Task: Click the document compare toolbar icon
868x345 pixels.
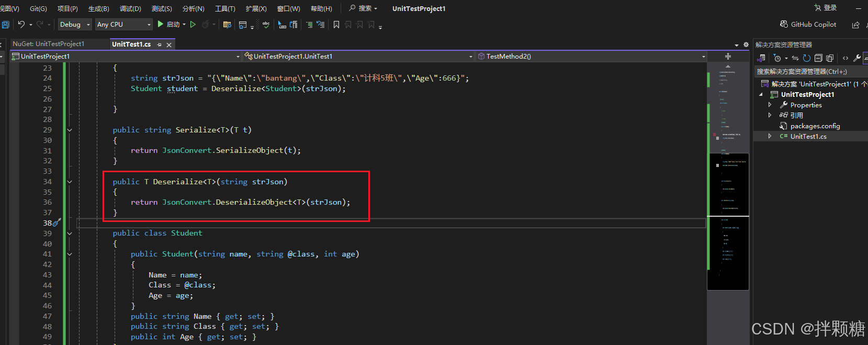Action: coord(294,25)
